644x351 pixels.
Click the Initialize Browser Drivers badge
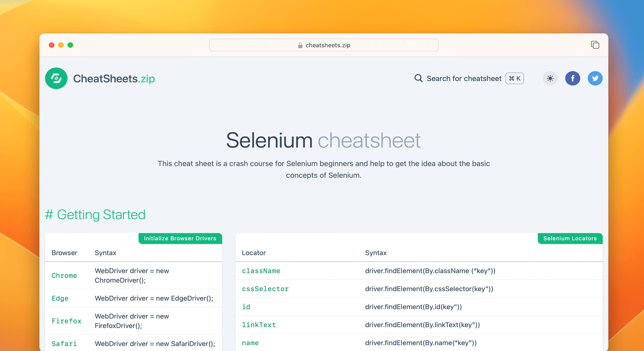(180, 238)
